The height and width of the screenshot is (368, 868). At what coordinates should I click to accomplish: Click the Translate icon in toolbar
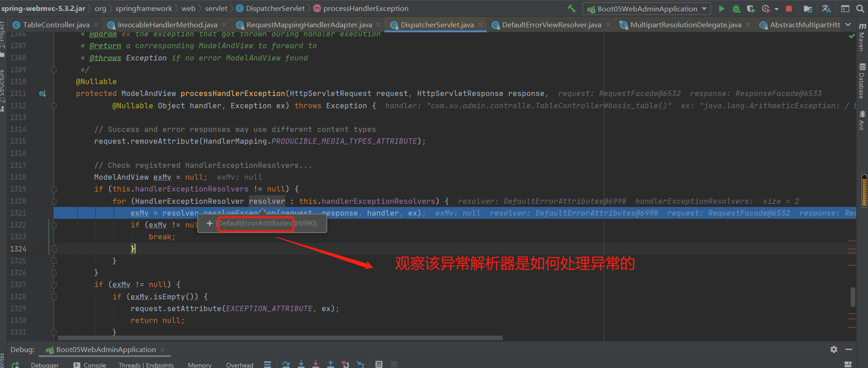(x=827, y=9)
